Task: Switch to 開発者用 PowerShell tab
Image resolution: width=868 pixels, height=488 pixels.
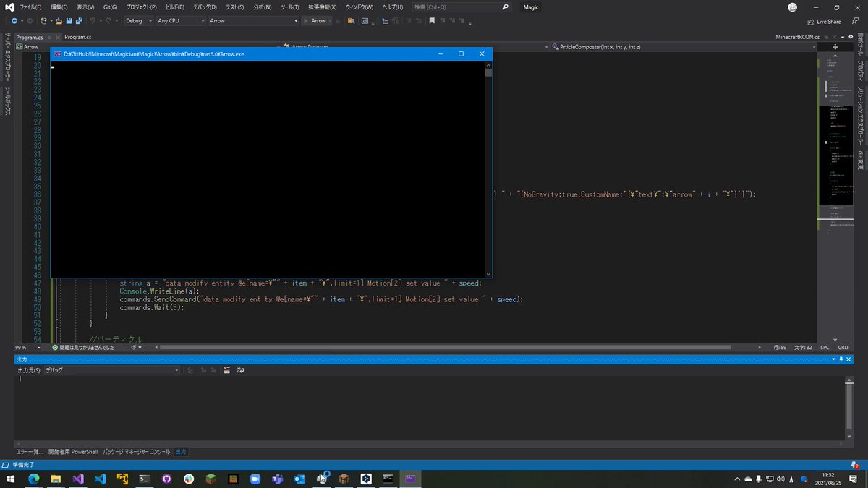Action: (73, 452)
